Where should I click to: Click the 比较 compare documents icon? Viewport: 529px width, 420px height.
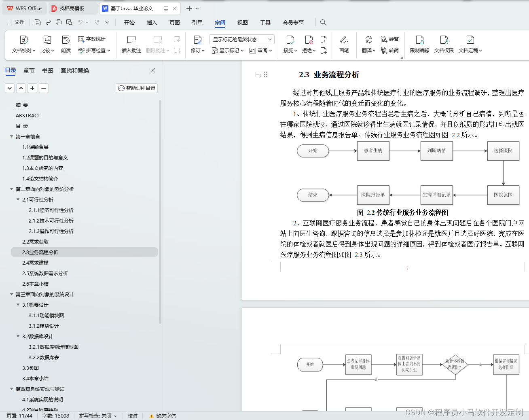pyautogui.click(x=47, y=40)
